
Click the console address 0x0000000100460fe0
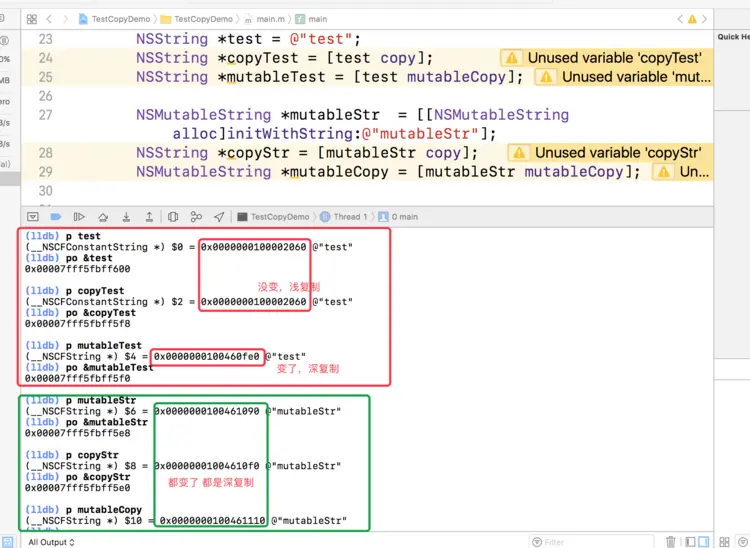[207, 357]
